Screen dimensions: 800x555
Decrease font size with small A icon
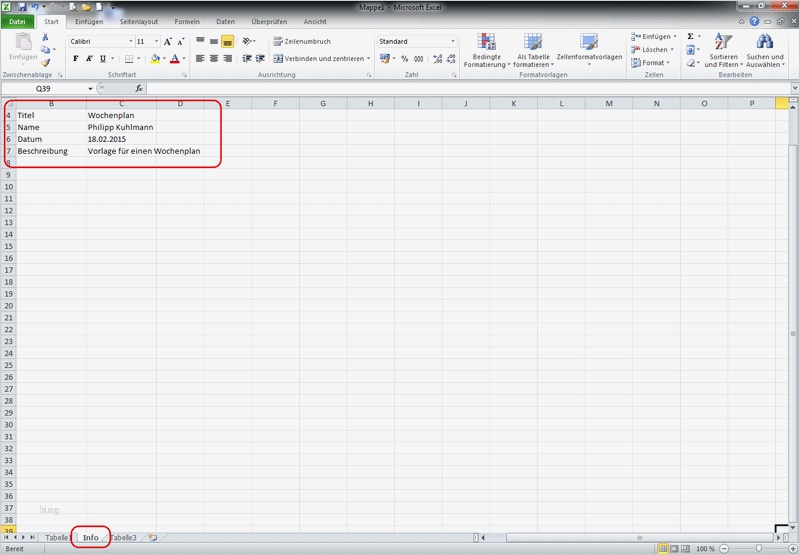[181, 41]
